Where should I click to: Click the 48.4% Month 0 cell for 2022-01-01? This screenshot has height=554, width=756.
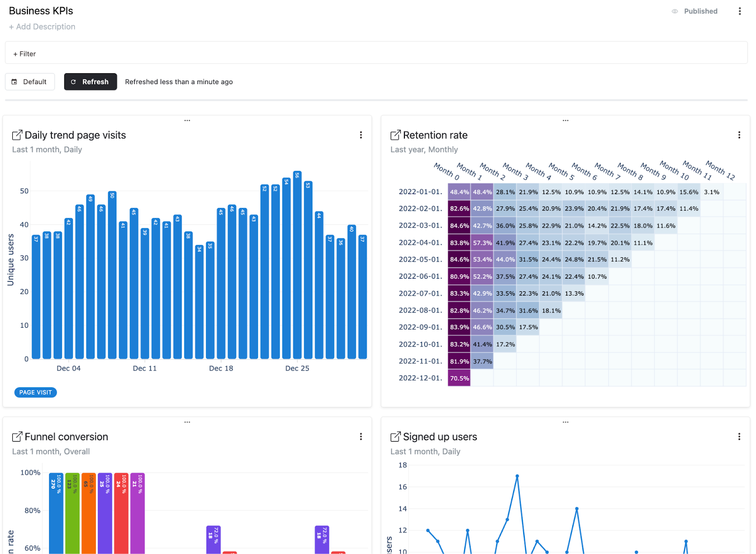pyautogui.click(x=459, y=192)
